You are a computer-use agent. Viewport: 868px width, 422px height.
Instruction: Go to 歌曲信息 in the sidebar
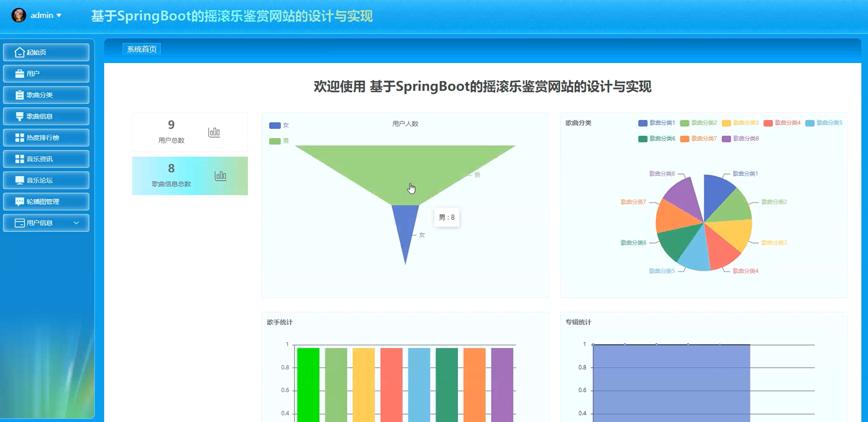click(46, 116)
